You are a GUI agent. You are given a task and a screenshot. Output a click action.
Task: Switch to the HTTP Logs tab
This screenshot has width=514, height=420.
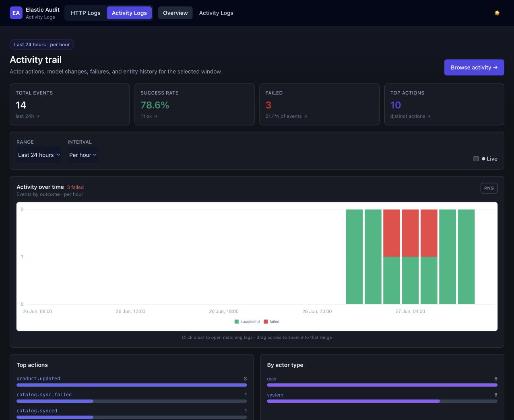click(86, 13)
